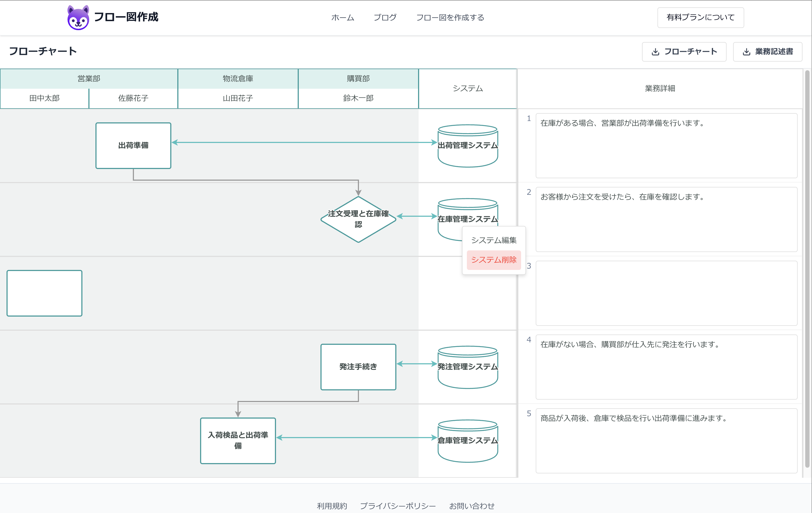Screen dimensions: 812x513
Task: Select the 発注手続き process box
Action: point(358,367)
